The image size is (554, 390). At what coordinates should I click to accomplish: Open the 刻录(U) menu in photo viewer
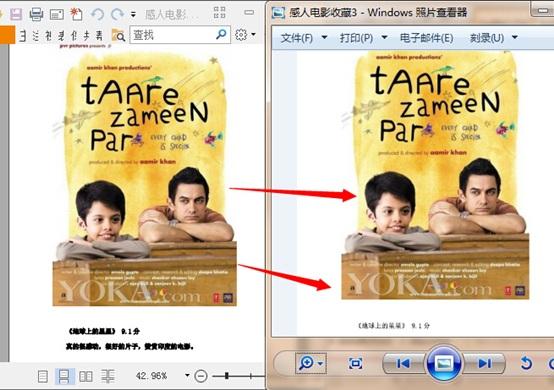tap(487, 38)
